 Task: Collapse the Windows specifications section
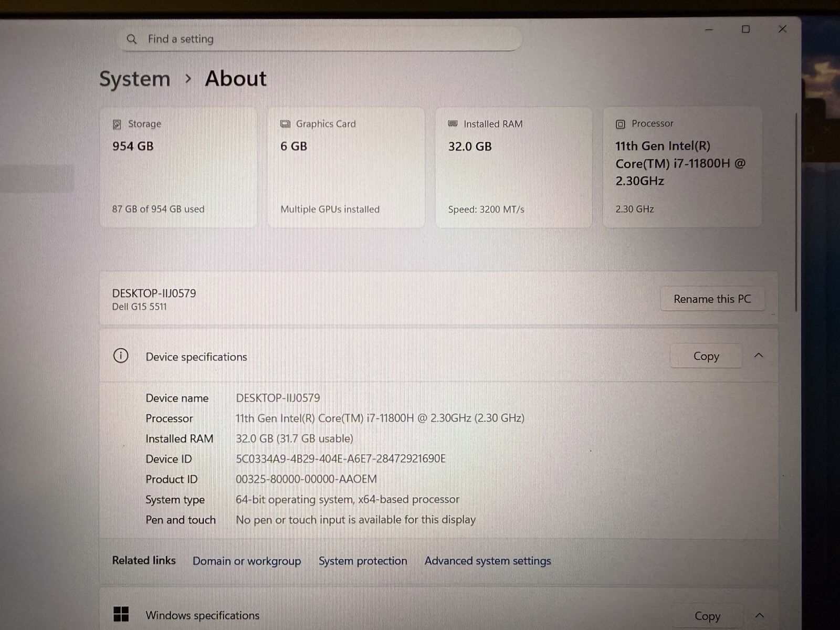click(759, 615)
